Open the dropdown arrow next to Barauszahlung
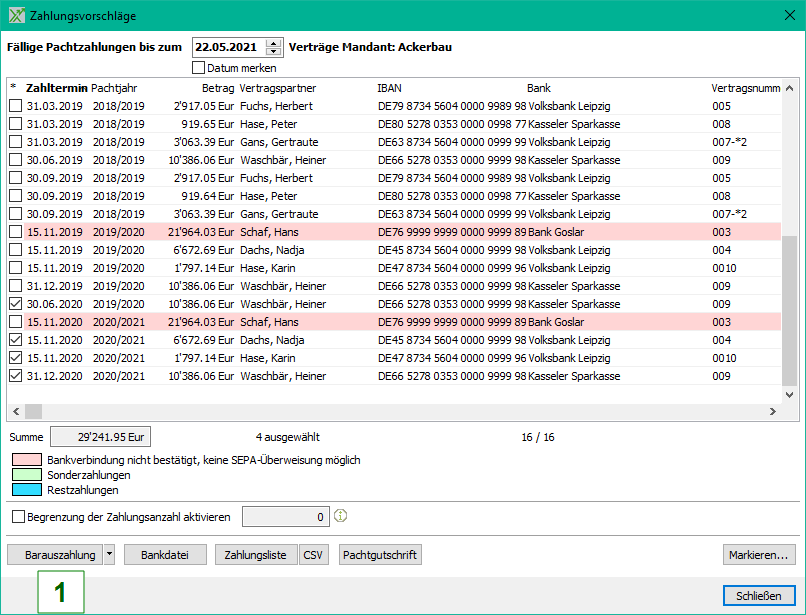This screenshot has width=806, height=615. [110, 555]
